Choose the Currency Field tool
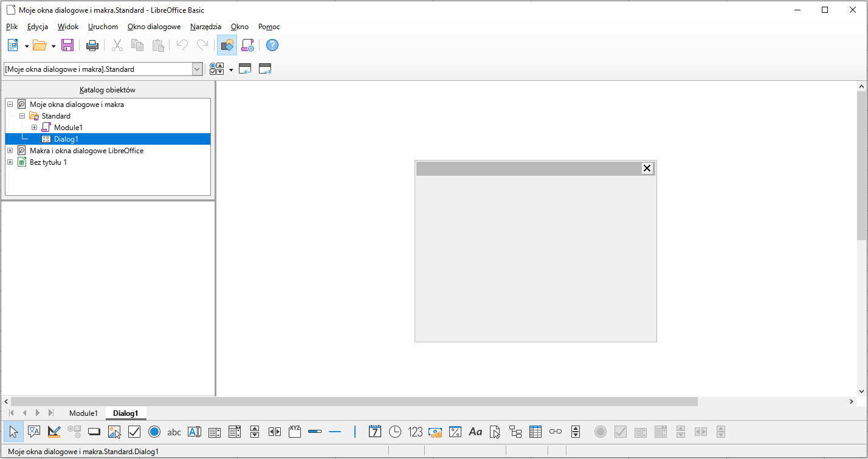Viewport: 868px width, 459px height. [x=435, y=432]
